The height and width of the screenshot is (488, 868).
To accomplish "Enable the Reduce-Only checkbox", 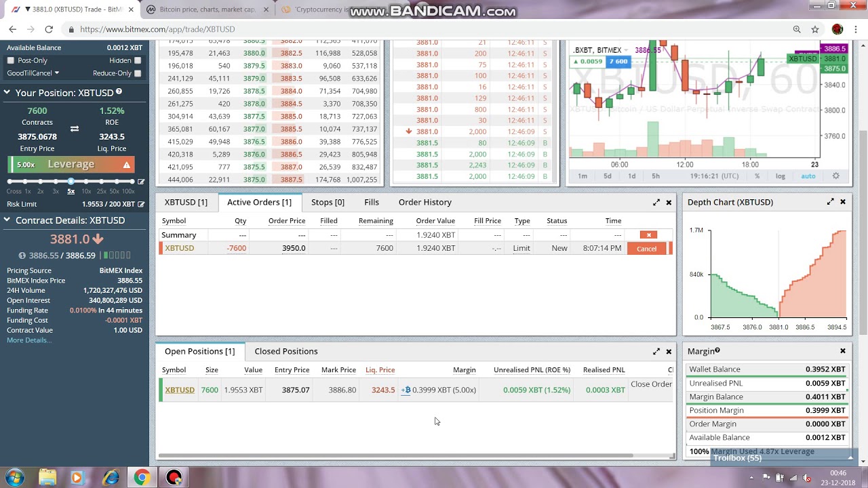I will point(138,73).
